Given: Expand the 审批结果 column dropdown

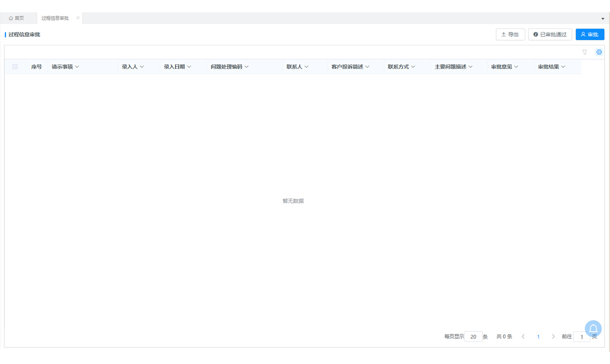Looking at the screenshot, I should [x=563, y=67].
